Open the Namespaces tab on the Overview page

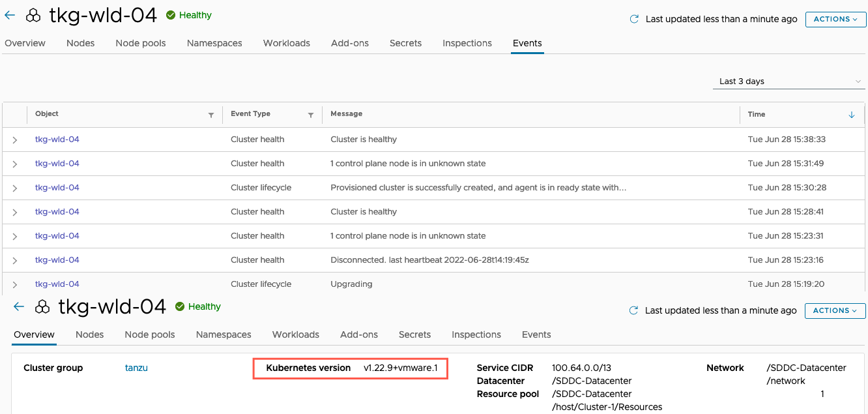tap(224, 334)
